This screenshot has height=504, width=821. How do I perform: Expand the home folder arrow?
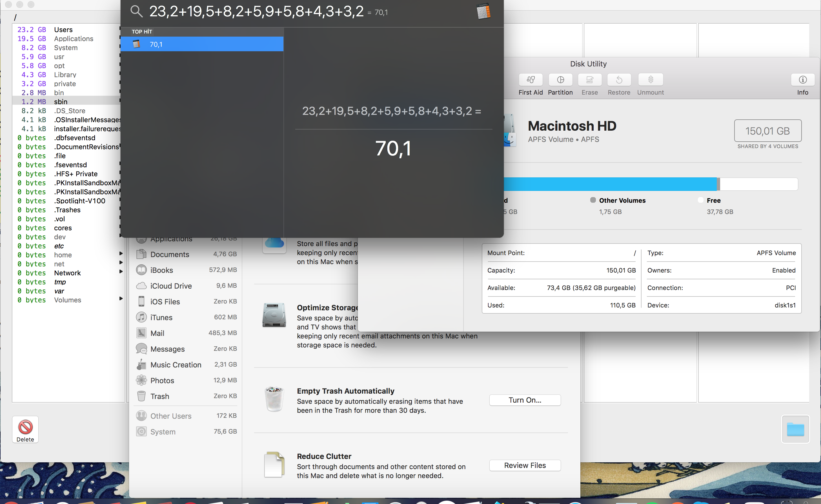point(121,254)
